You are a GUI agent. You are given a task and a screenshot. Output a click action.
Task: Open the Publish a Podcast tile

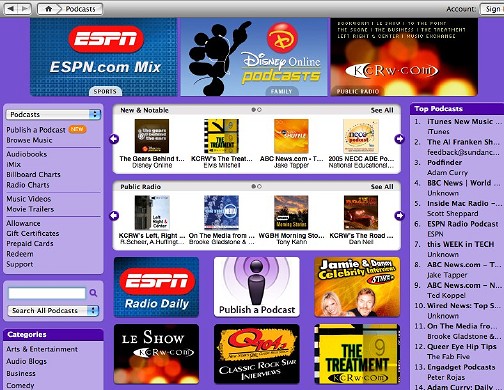pyautogui.click(x=257, y=287)
